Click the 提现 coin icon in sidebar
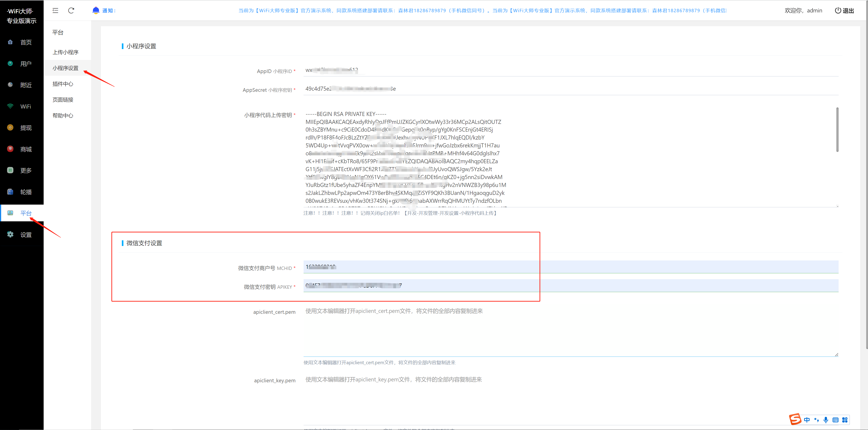This screenshot has height=430, width=868. point(10,127)
